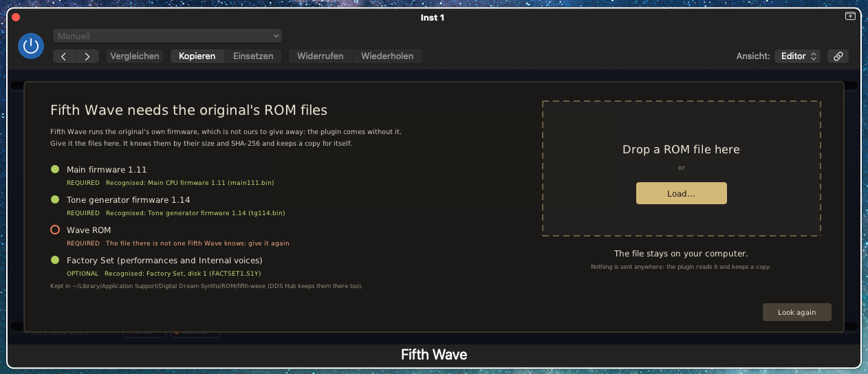868x374 pixels.
Task: Click the Tone generator firmware green status dot
Action: [55, 199]
